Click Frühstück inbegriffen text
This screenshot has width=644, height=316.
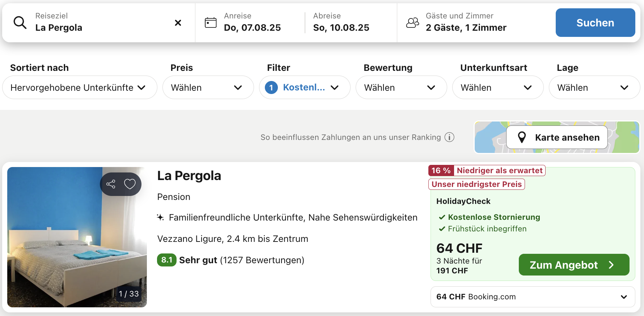[x=487, y=229]
